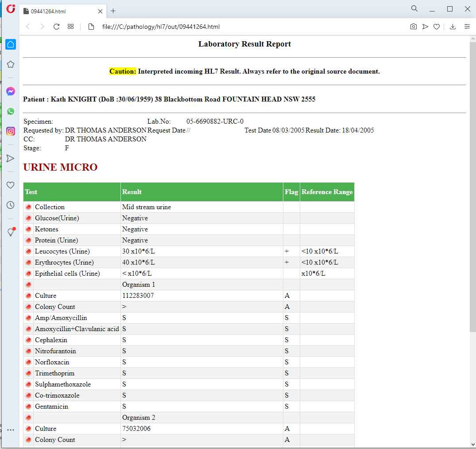
Task: Click the highlighted 'Caution:' label
Action: [123, 71]
